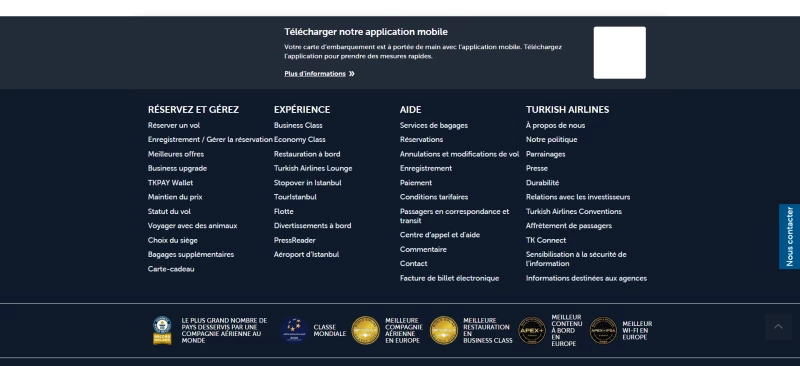The image size is (800, 366).
Task: Click the gold Meilleure Restauration Business Class medal
Action: (x=444, y=330)
